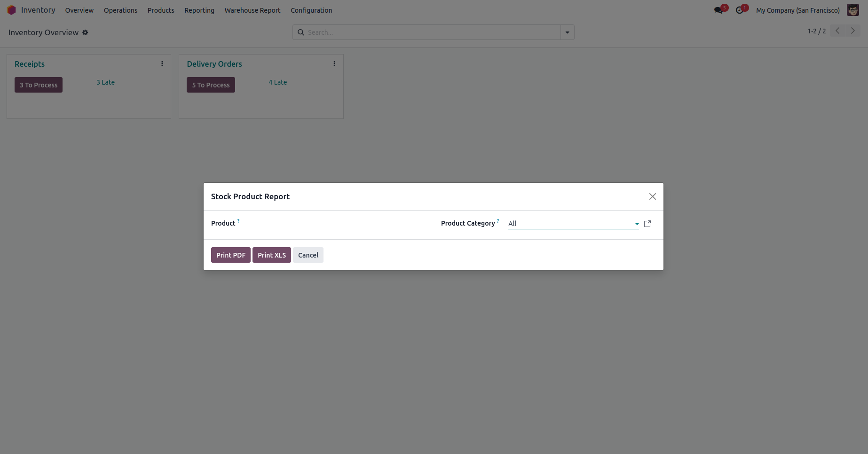Click the search magnifier icon

click(x=301, y=32)
